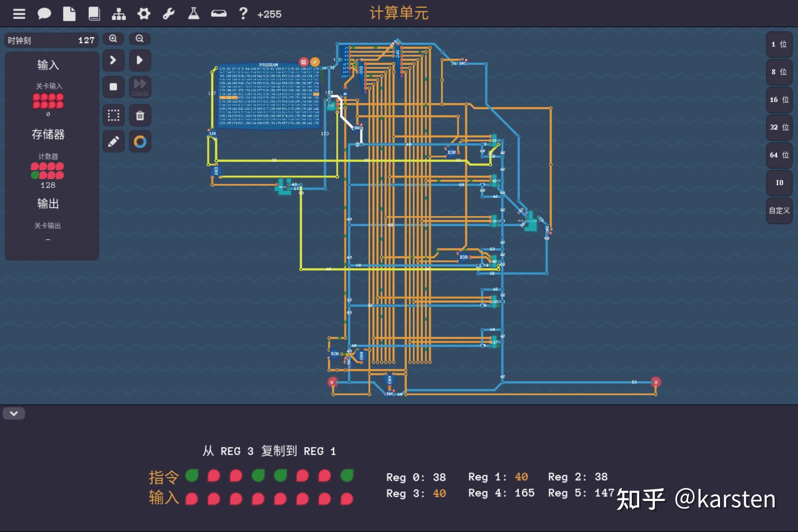Click the 时钟刻 tick counter field
This screenshot has width=798, height=532.
[x=51, y=40]
